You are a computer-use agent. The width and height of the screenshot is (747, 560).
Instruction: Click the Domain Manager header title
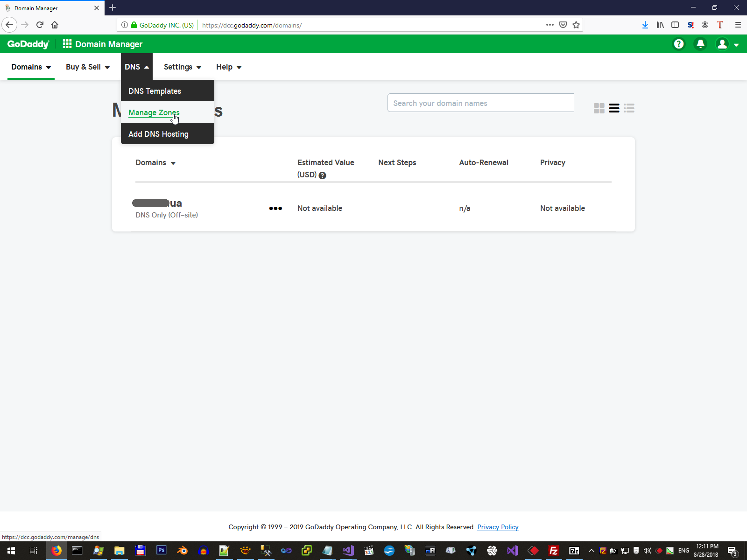point(109,44)
